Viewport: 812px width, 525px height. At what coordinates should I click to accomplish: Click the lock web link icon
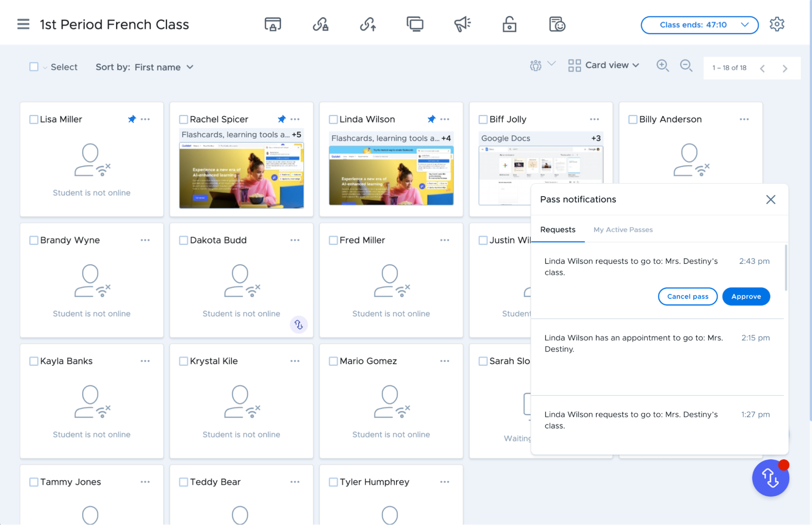(320, 24)
